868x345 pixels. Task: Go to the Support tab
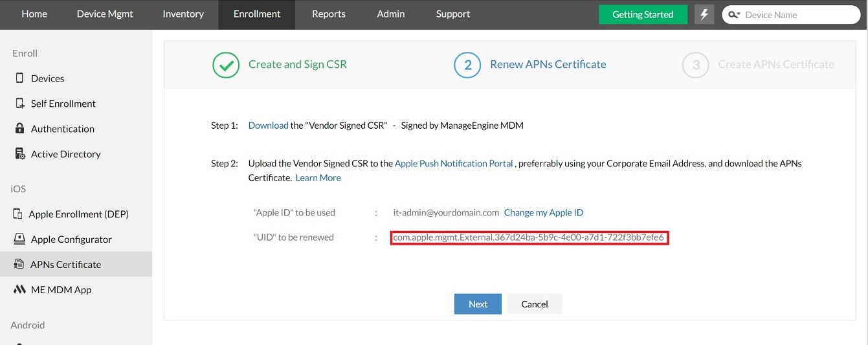pos(453,14)
